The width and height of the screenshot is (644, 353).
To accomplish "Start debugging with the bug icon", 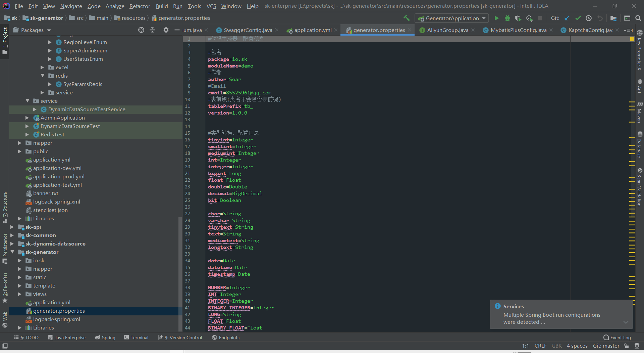I will coord(507,18).
